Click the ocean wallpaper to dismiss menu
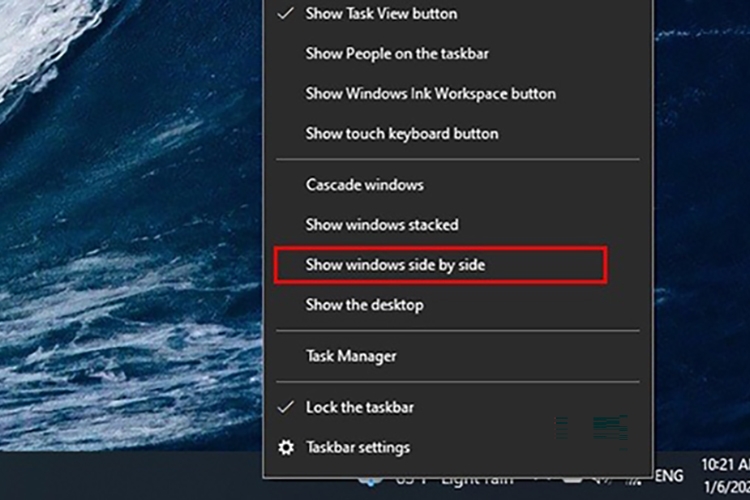Viewport: 750px width, 500px height. pos(120,250)
